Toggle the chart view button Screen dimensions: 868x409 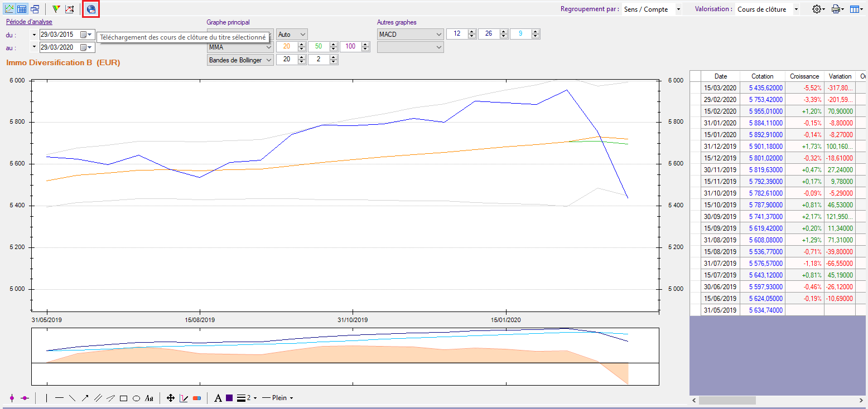pos(9,9)
